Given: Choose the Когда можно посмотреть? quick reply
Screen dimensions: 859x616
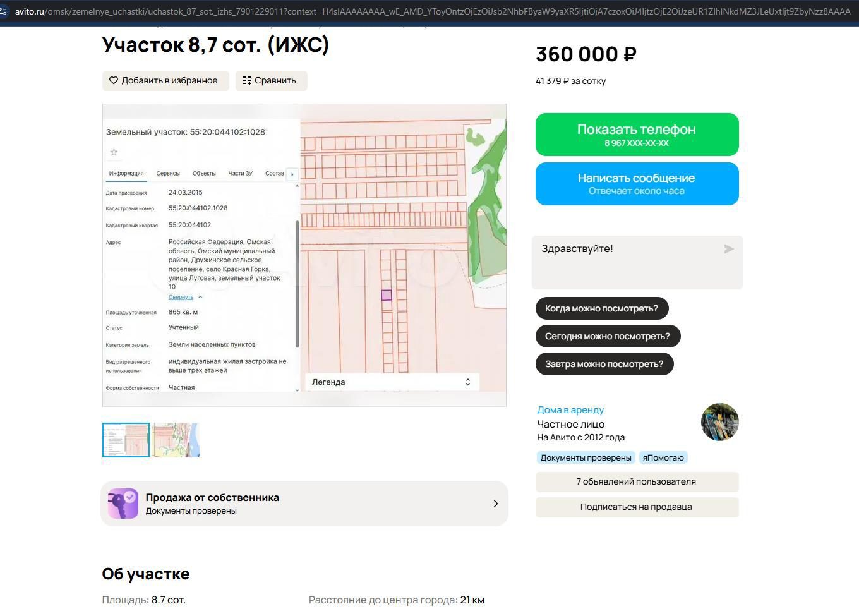Looking at the screenshot, I should [602, 308].
